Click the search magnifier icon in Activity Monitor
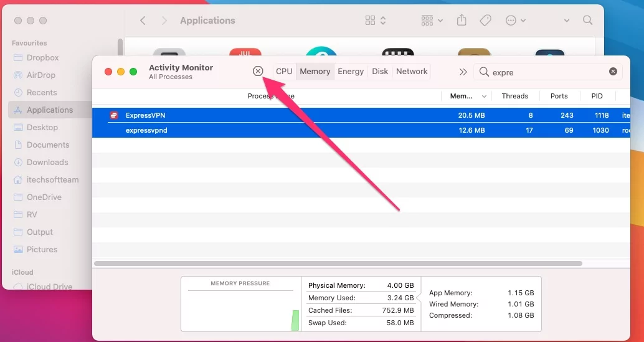Viewport: 644px width, 342px height. 484,72
